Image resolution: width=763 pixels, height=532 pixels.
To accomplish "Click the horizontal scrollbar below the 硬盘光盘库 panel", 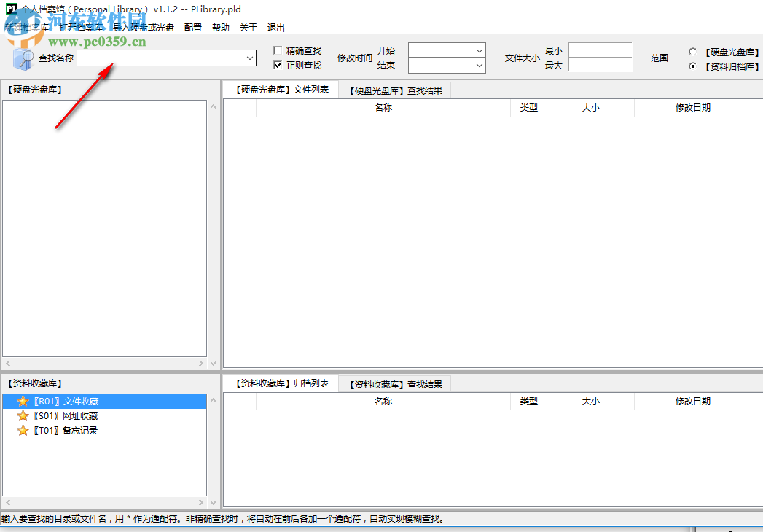I will 102,363.
